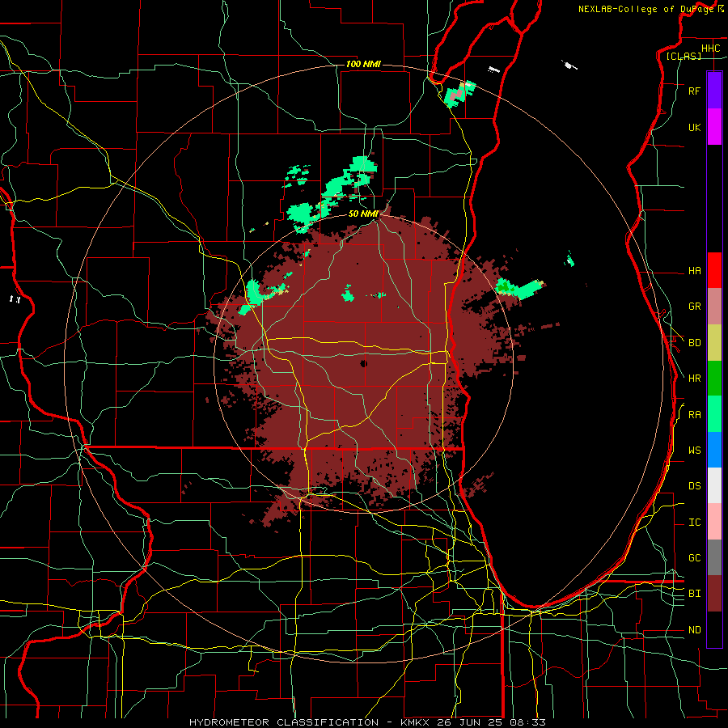Click the 'RA' legend label

click(694, 414)
